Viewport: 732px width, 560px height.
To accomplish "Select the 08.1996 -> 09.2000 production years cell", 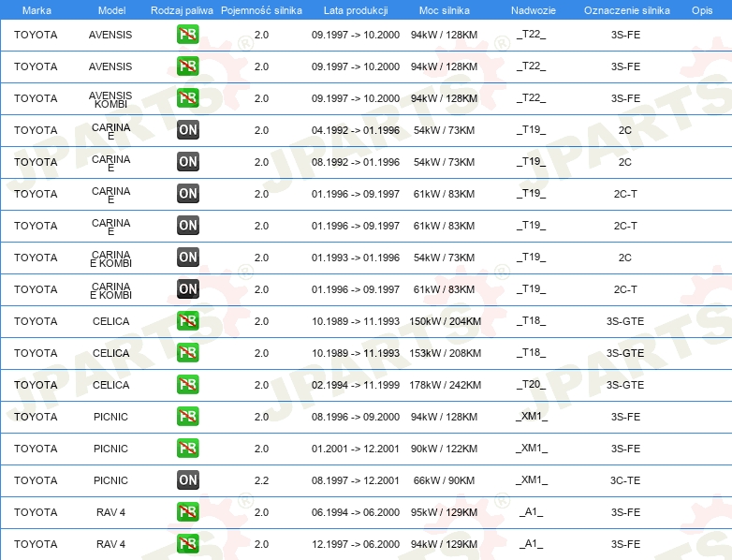I will (x=356, y=417).
